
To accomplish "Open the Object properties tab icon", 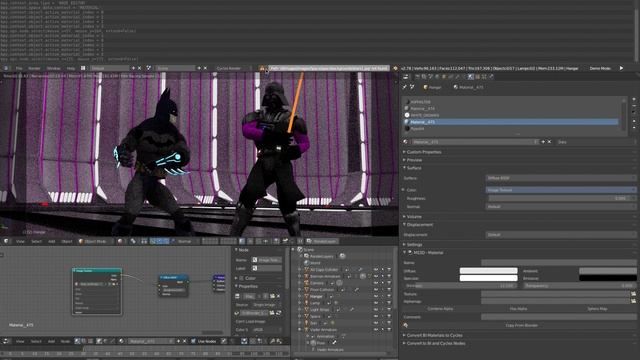I will pos(444,76).
